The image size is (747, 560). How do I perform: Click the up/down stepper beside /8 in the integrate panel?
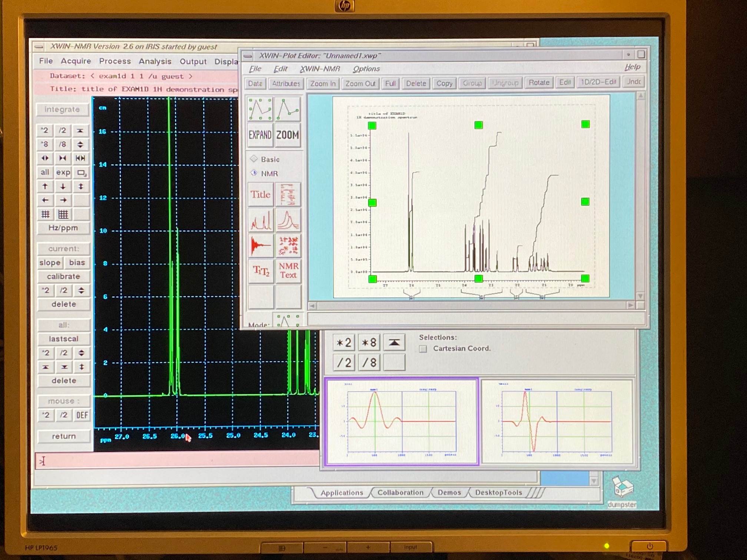[80, 144]
